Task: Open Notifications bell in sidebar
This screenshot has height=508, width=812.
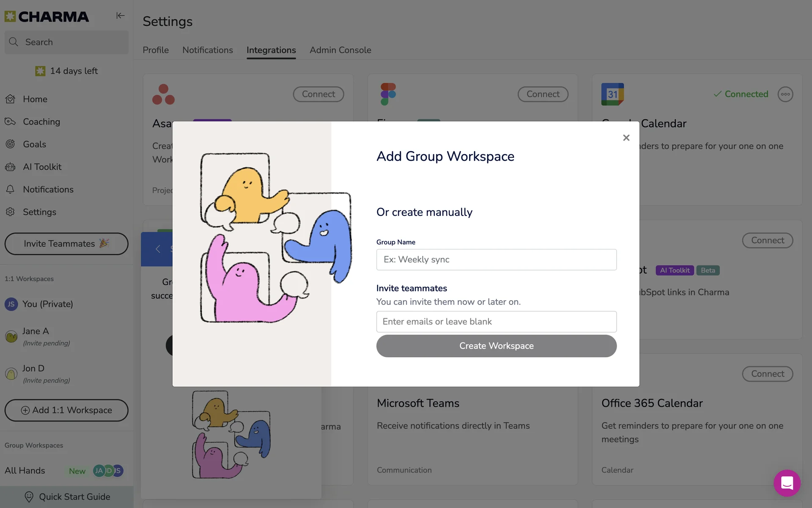Action: tap(10, 190)
